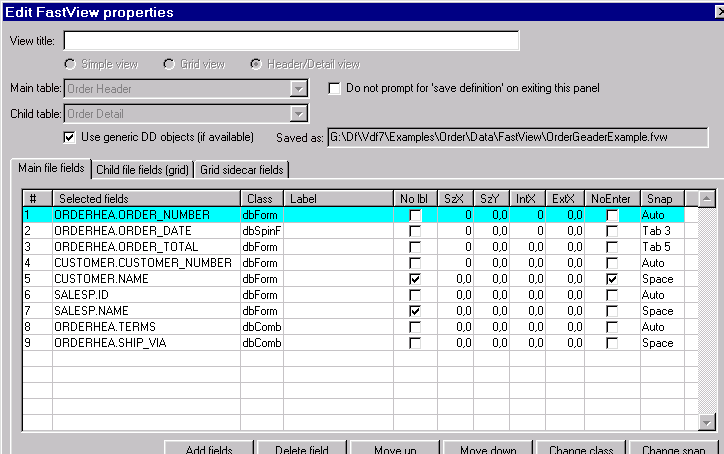Select the SALESP.ID field
The height and width of the screenshot is (454, 724).
point(146,295)
